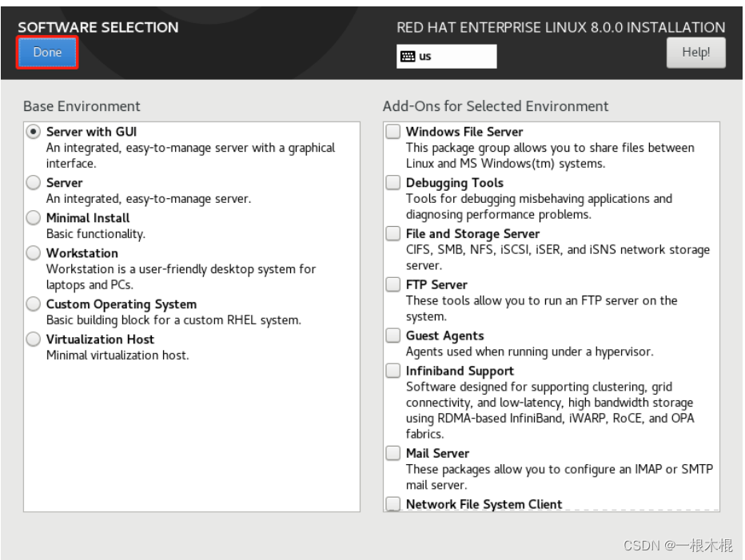Select the Server with GUI radio button

pyautogui.click(x=34, y=132)
